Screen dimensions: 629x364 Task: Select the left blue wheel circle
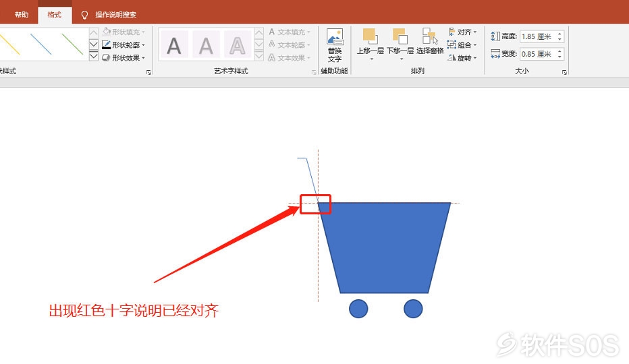[x=358, y=309]
